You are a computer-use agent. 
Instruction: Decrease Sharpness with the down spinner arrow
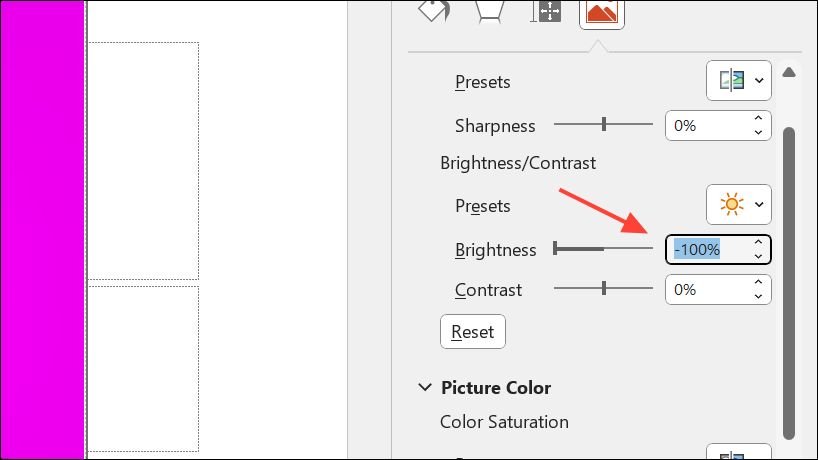[x=758, y=133]
